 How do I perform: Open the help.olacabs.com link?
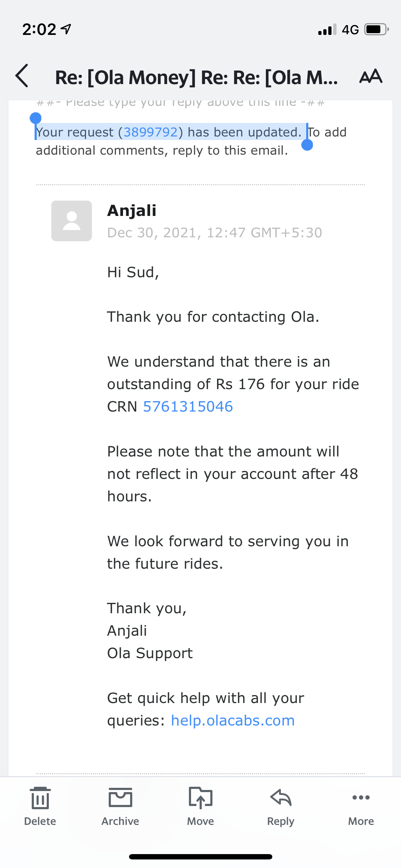tap(233, 720)
